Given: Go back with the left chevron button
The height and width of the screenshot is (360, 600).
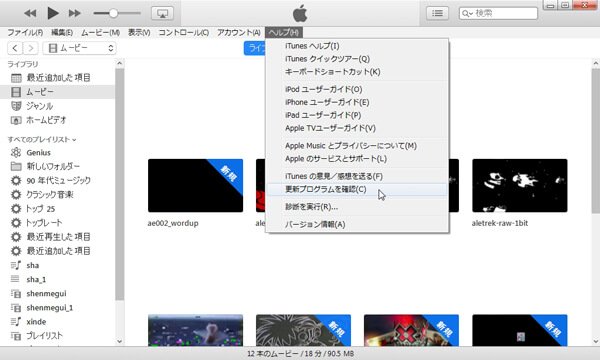Looking at the screenshot, I should tap(15, 48).
